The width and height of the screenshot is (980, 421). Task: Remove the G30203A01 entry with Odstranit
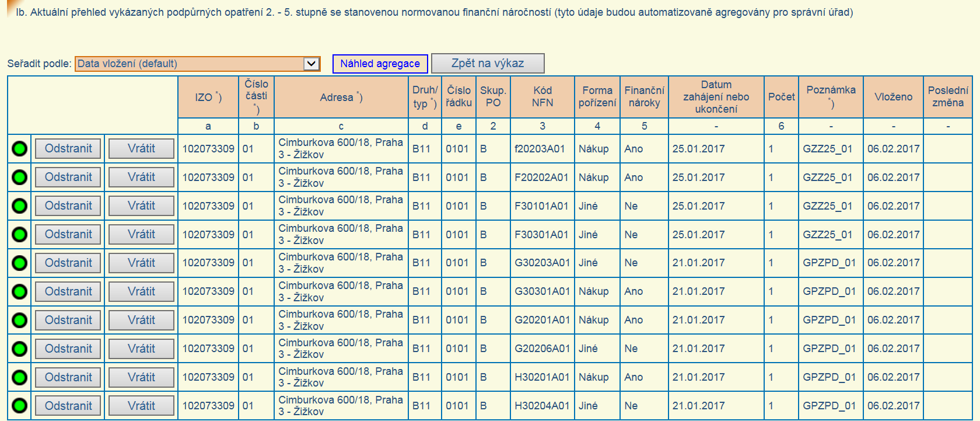point(68,263)
